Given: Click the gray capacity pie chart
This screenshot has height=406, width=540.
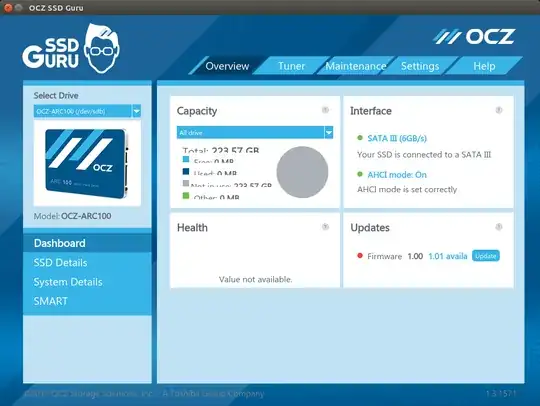Looking at the screenshot, I should 302,172.
